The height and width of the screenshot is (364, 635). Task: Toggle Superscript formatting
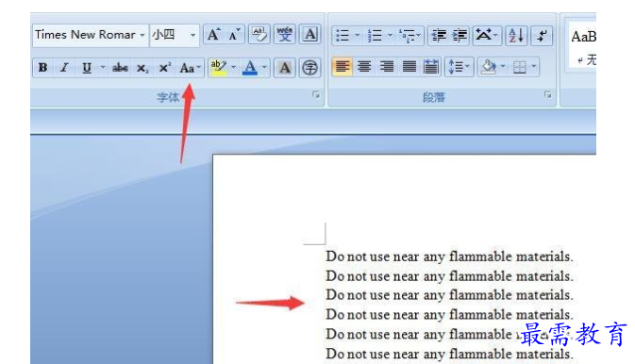coord(164,68)
